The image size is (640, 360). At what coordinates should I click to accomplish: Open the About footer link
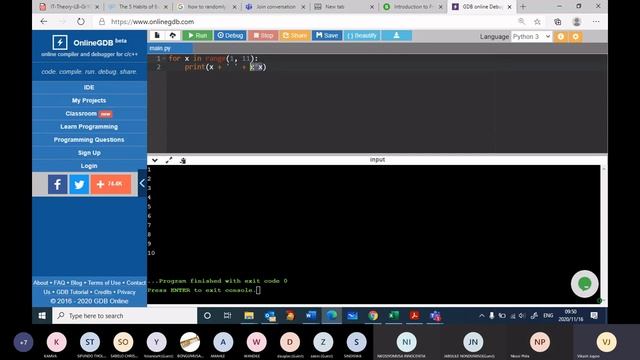coord(40,282)
